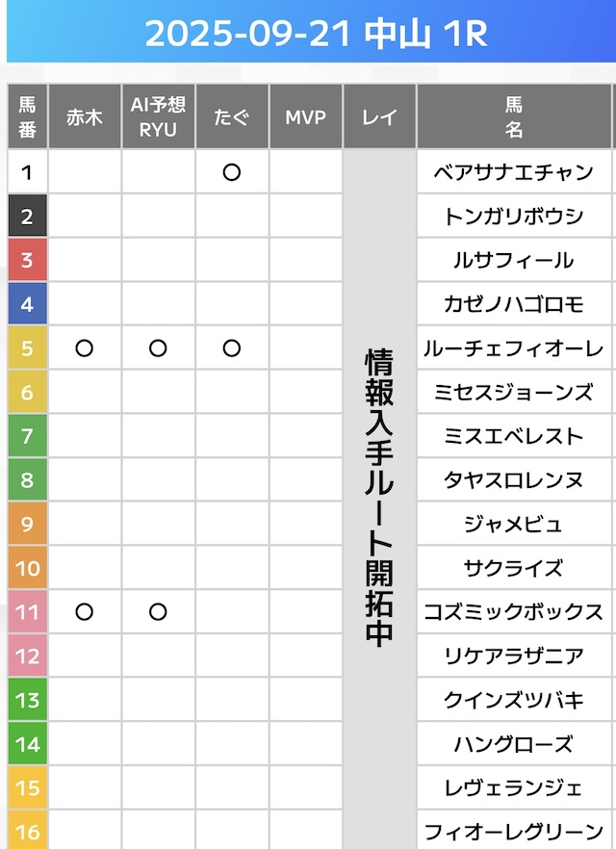Click horse name フィオーレグリーン

pos(513,829)
